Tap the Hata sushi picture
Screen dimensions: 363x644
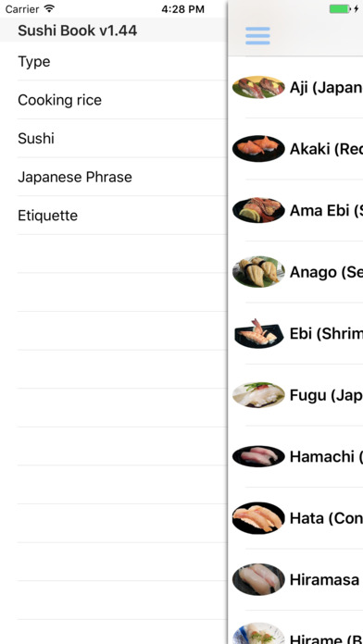coord(258,518)
